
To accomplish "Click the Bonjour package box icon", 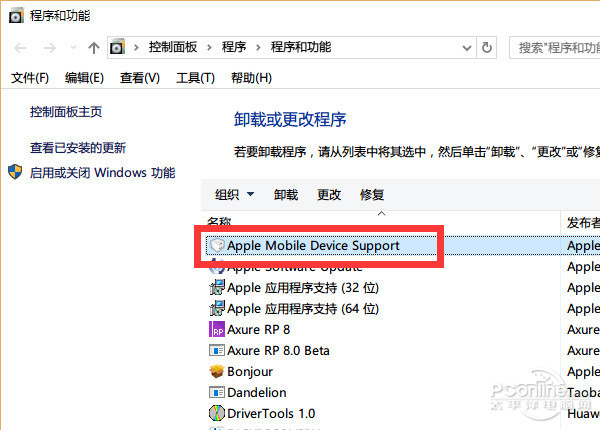I will coord(217,371).
